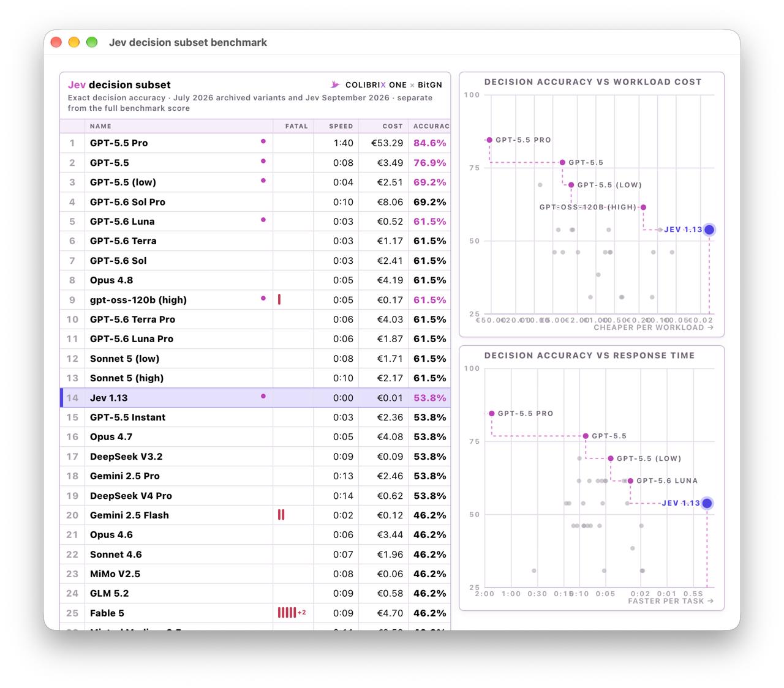
Task: Select the DeepSeek V3.2 row name
Action: click(126, 457)
